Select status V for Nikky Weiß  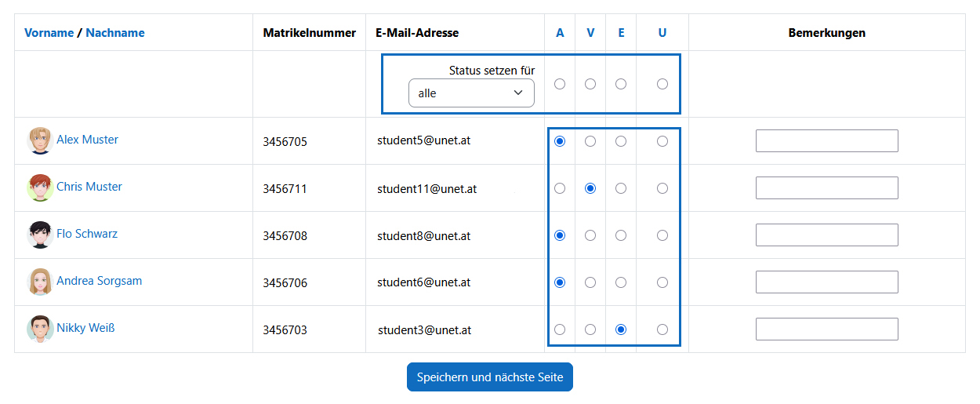coord(590,329)
